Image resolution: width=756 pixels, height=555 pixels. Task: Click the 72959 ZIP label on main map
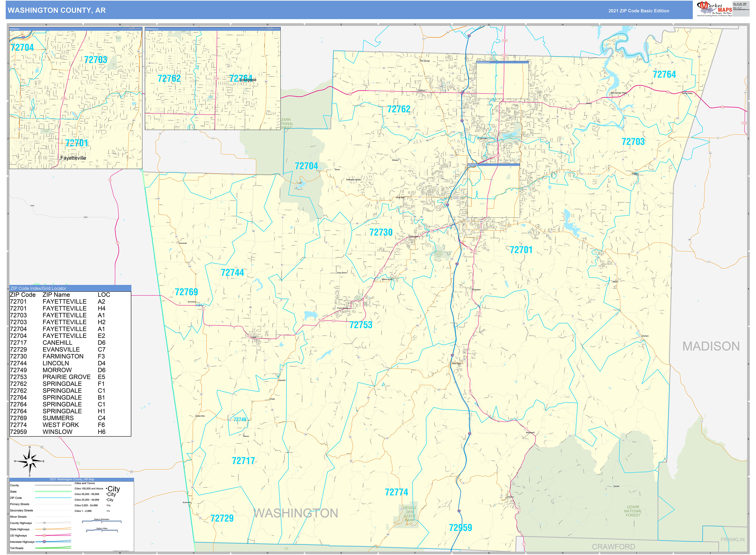click(460, 527)
